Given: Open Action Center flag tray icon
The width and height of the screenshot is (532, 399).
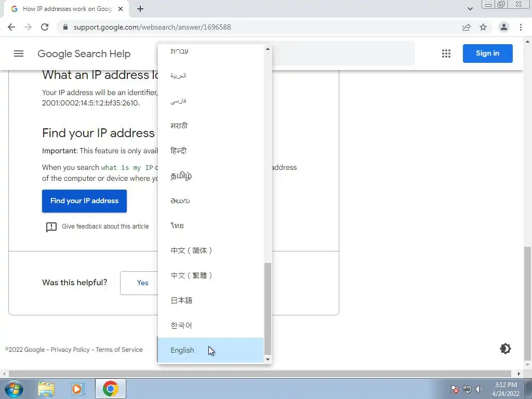Looking at the screenshot, I should pos(455,389).
